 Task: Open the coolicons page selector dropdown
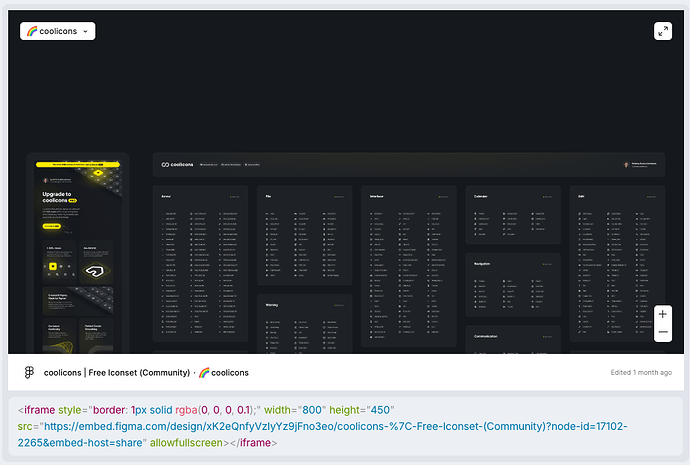pyautogui.click(x=58, y=31)
